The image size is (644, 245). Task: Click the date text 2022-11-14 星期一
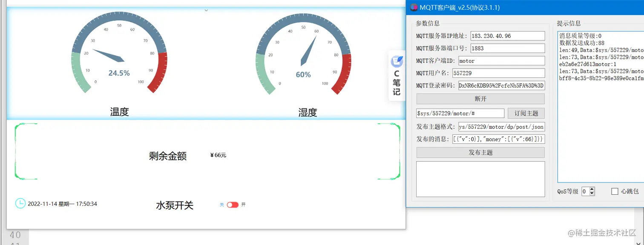pos(51,204)
